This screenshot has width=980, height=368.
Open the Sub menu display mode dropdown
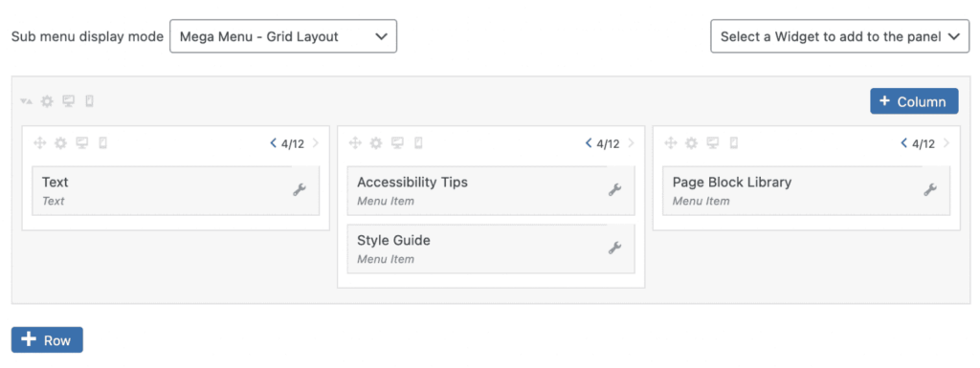(x=283, y=36)
